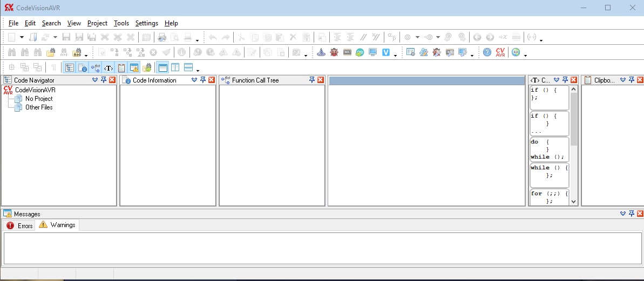Click the Replace in Files icon
Screen dimensions: 644x281
pos(77,52)
